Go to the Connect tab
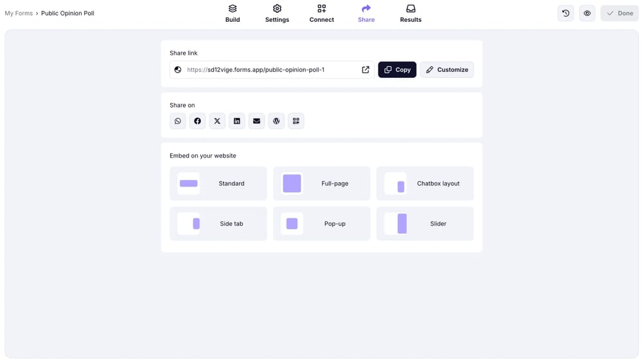Screen dimensions: 644x363 pyautogui.click(x=321, y=13)
